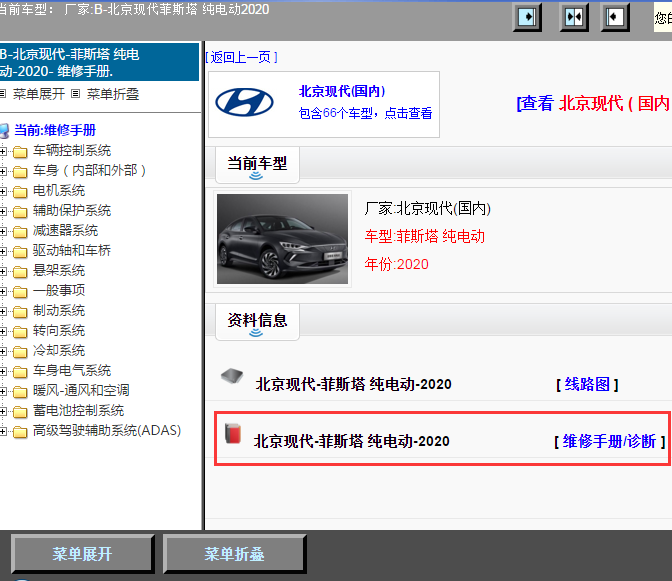Click the blue sidebar manual title header

pos(99,62)
